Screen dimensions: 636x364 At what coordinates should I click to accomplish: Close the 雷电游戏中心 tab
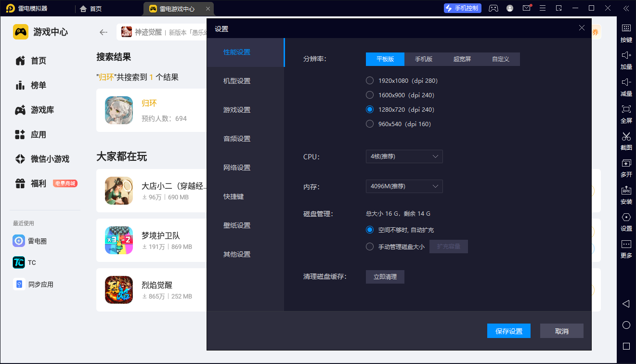tap(208, 9)
